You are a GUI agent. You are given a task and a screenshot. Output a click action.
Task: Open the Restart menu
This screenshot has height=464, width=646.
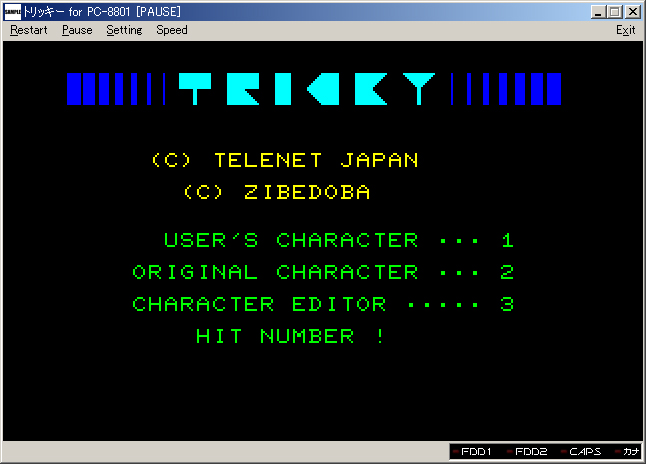coord(29,30)
